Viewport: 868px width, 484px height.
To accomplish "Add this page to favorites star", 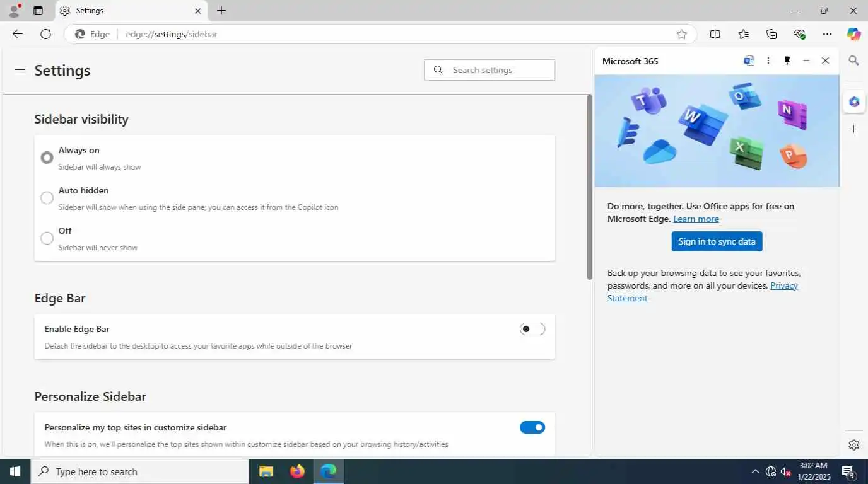I will point(682,34).
